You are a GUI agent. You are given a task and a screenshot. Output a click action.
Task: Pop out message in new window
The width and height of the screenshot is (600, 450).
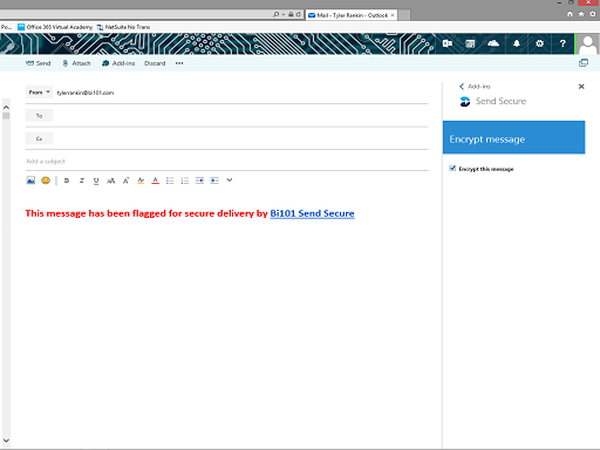pos(583,63)
